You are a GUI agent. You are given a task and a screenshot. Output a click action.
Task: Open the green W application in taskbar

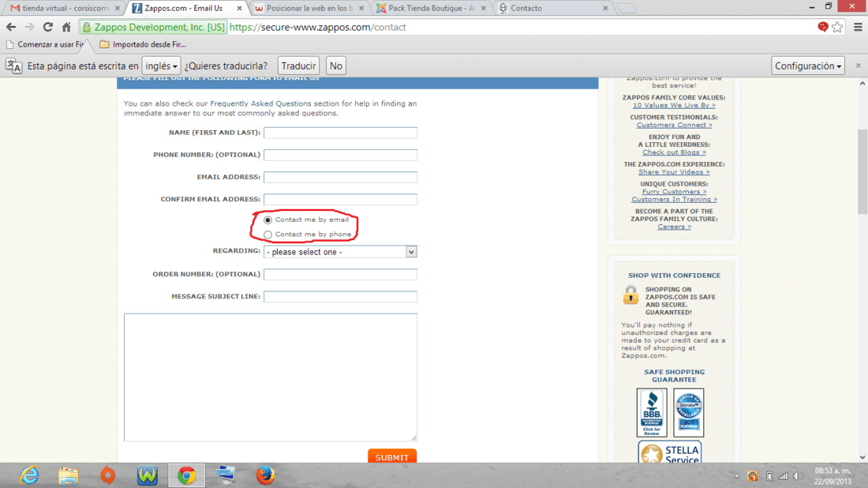(148, 475)
